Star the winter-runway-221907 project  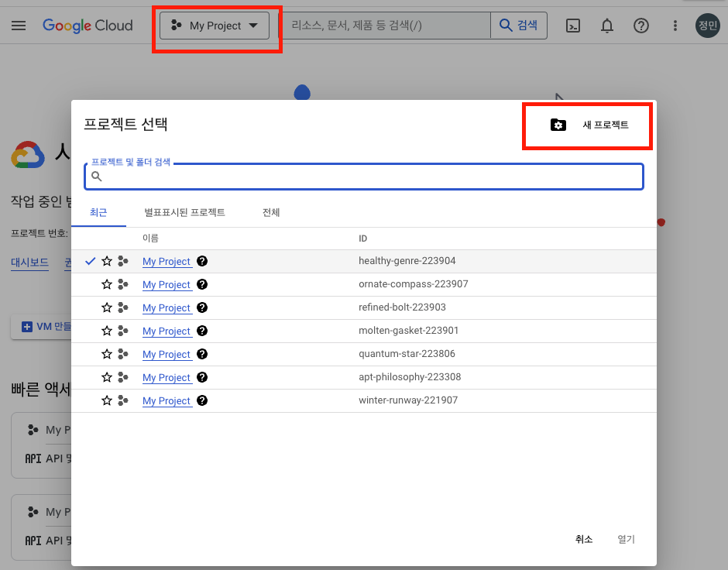[x=107, y=400]
